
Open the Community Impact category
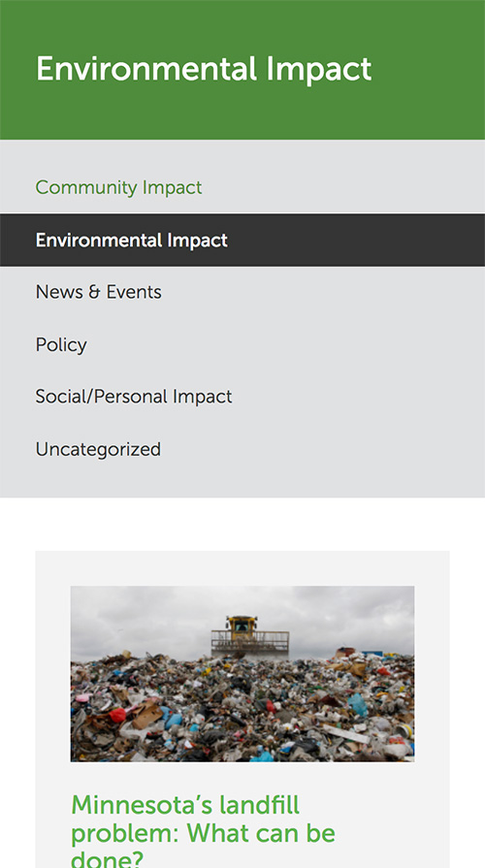[x=118, y=187]
